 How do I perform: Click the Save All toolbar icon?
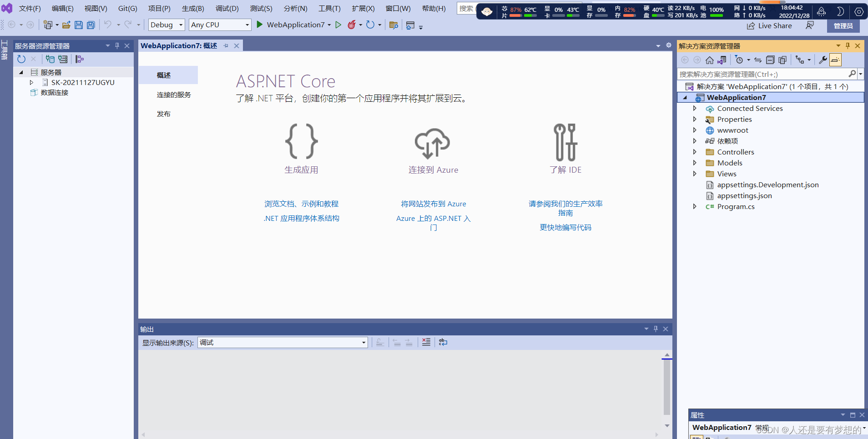(x=91, y=25)
